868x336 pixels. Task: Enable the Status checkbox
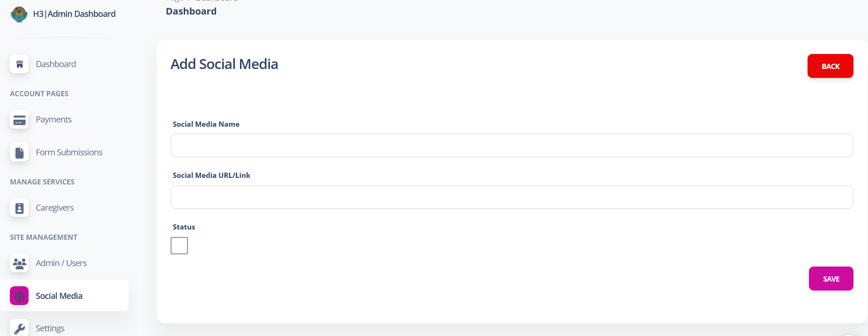179,245
